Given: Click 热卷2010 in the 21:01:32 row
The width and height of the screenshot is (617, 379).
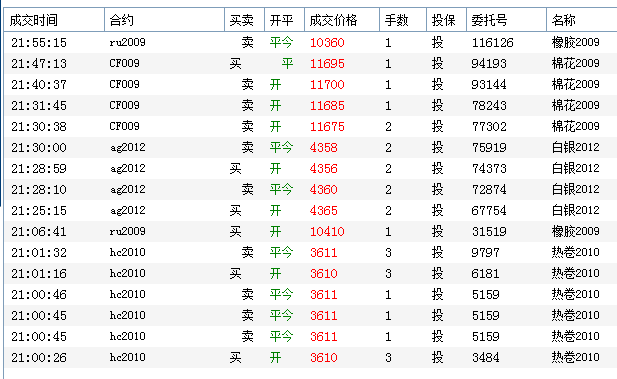Looking at the screenshot, I should click(576, 252).
